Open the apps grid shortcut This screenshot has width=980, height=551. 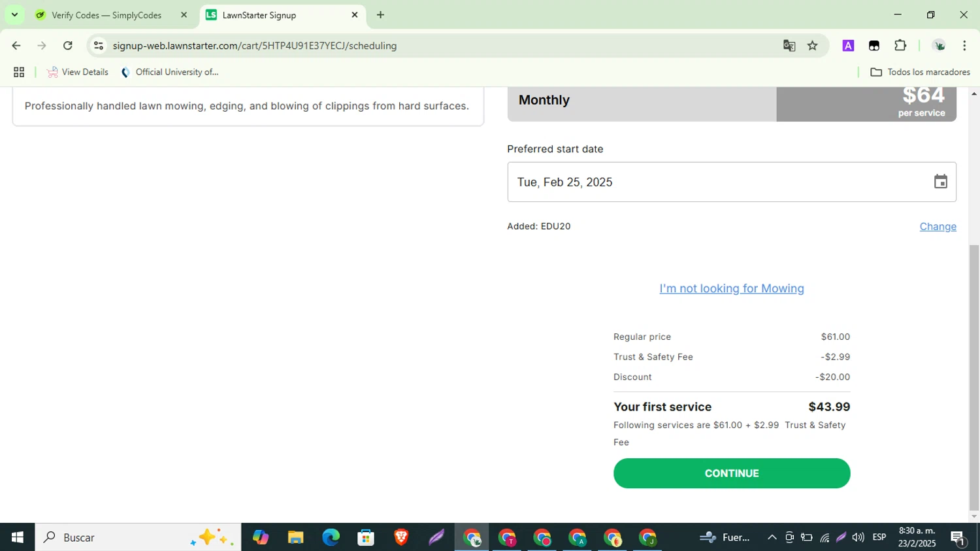click(19, 72)
